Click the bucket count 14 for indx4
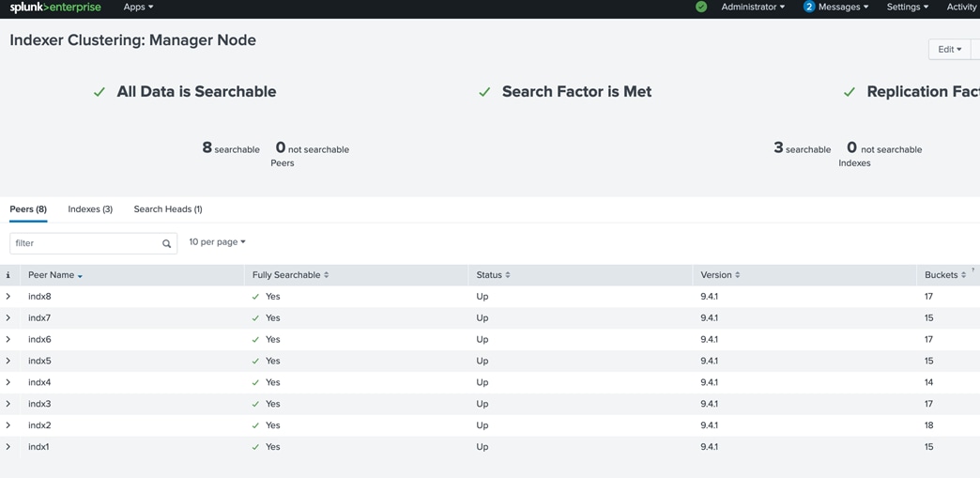 (928, 382)
